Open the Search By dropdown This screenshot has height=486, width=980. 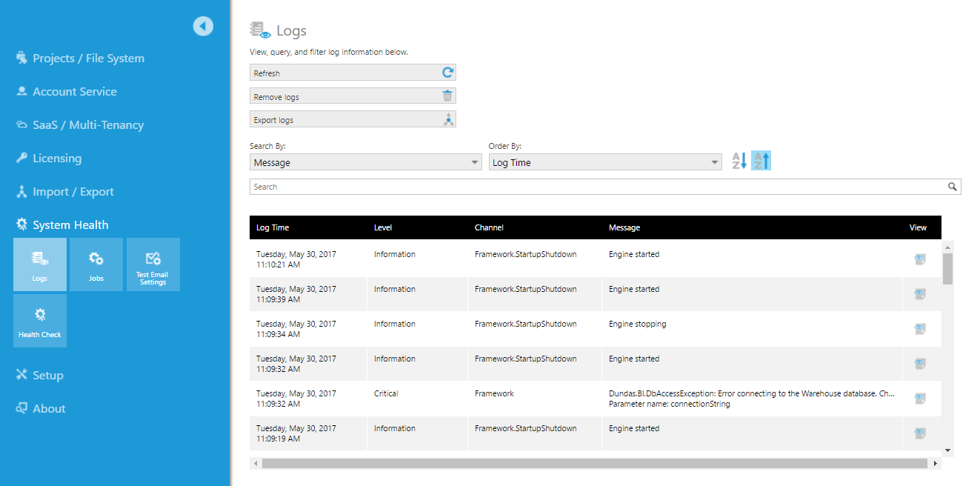tap(367, 162)
